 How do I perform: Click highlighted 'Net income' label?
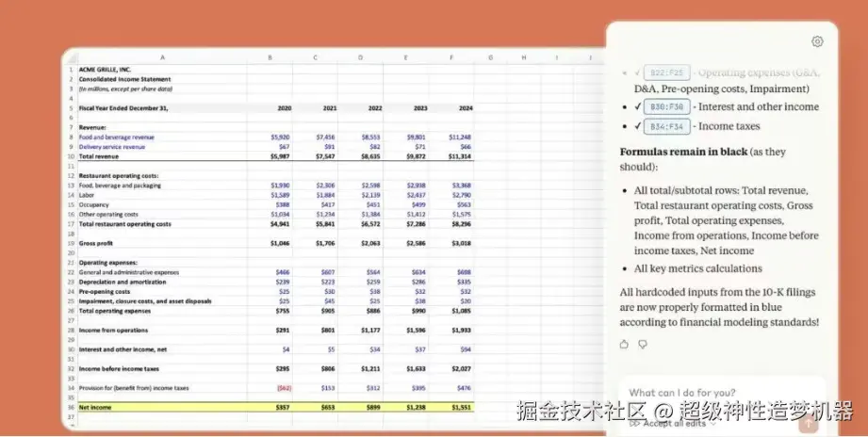[94, 408]
